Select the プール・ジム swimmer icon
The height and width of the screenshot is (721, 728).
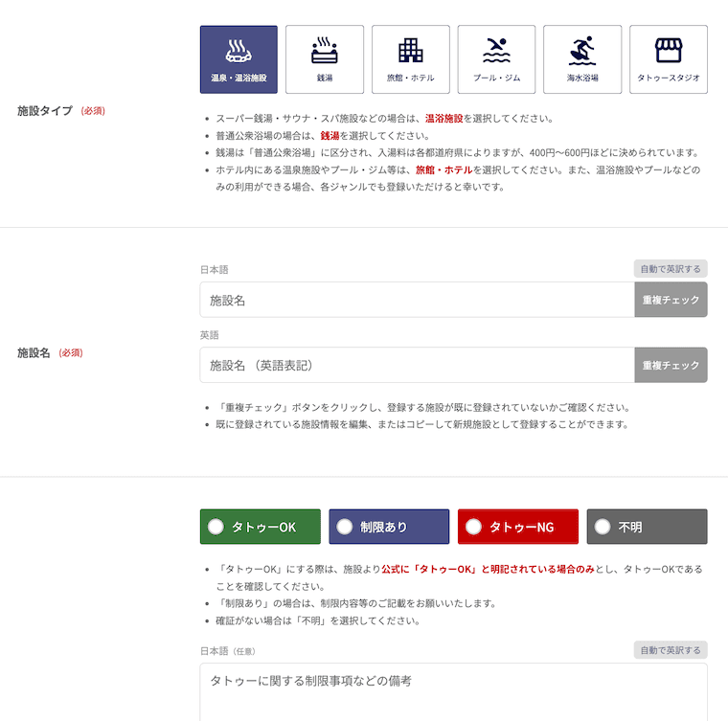point(496,51)
